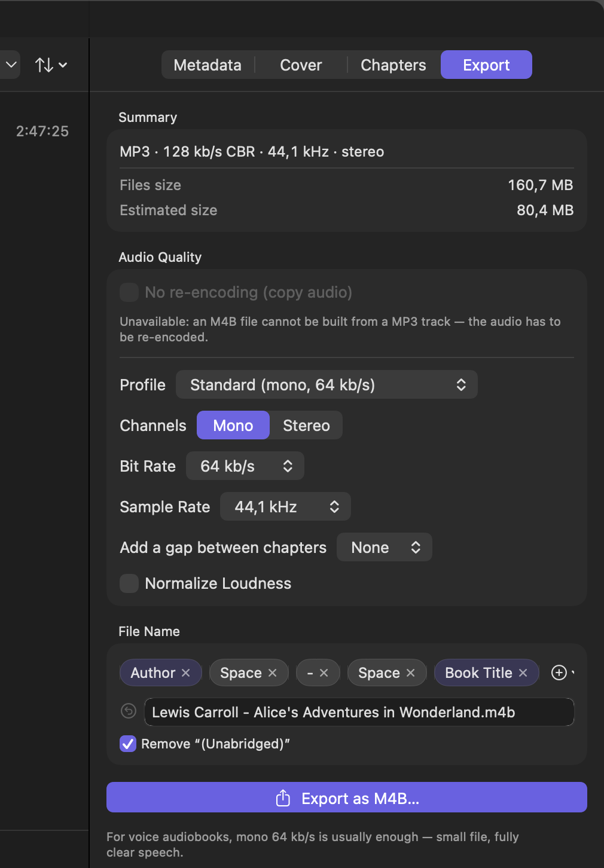Click the 2:47:25 duration text
The image size is (604, 868).
click(x=42, y=131)
